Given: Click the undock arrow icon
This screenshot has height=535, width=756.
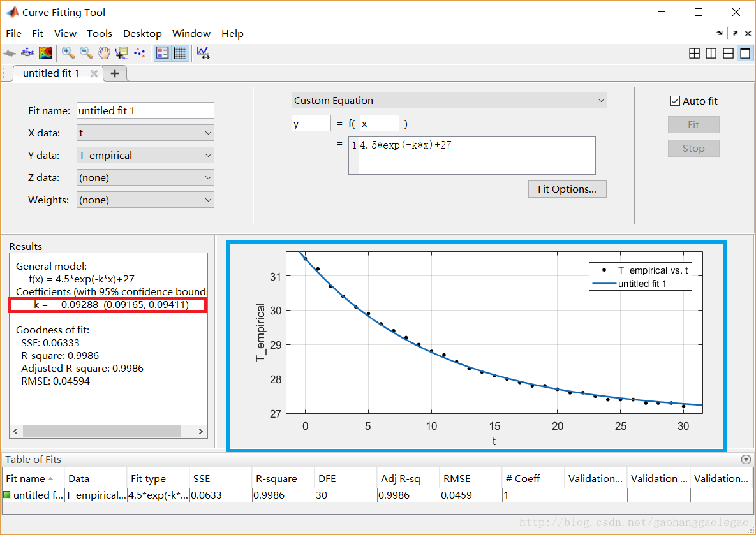Looking at the screenshot, I should [736, 33].
